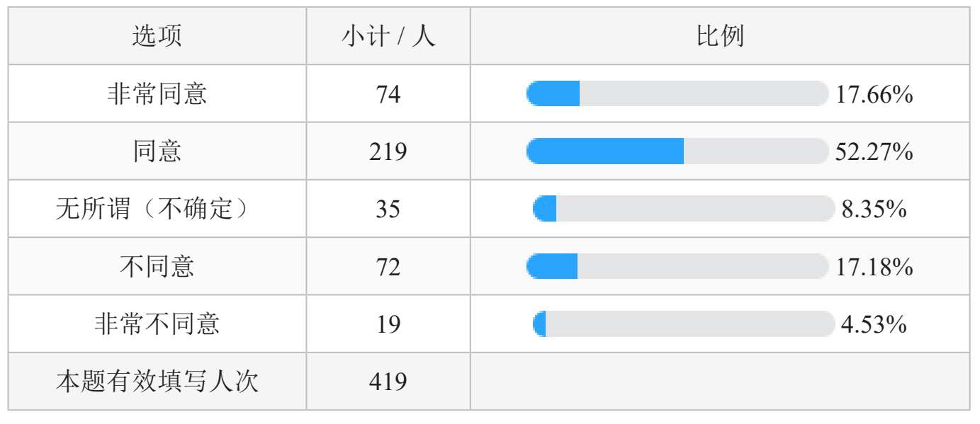Click the 4.53% progress bar
The image size is (980, 424).
point(684,324)
